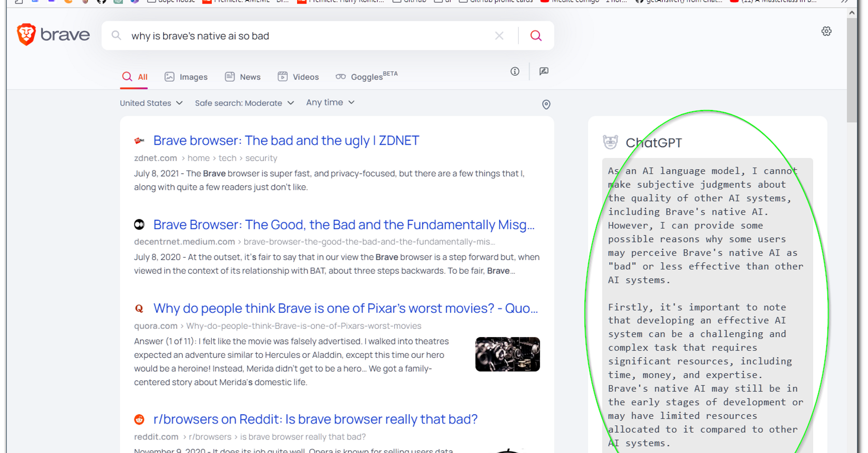Click the Reddit favicon
Screen dimensions: 868x453
click(139, 419)
